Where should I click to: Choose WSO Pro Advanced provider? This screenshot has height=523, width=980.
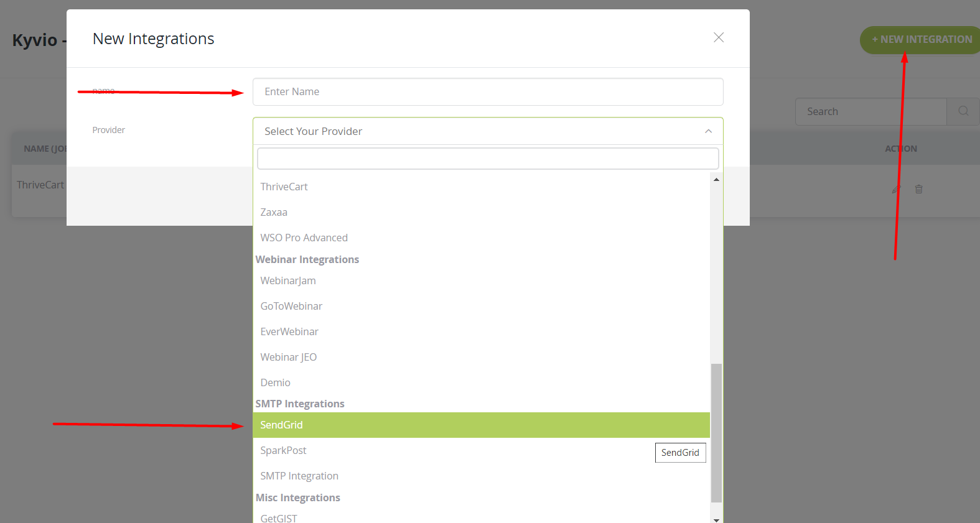(x=482, y=238)
